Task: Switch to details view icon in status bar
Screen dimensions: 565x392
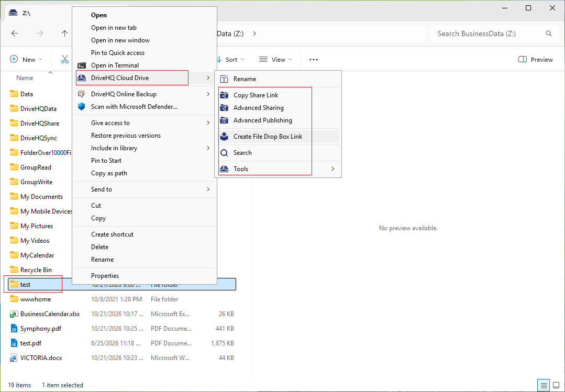Action: pos(544,385)
